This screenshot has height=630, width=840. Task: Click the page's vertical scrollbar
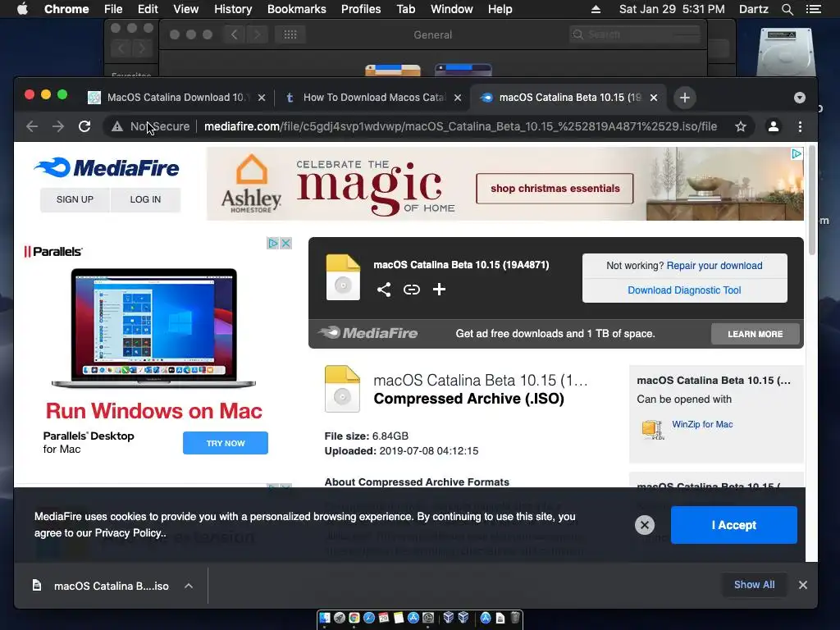tap(811, 200)
